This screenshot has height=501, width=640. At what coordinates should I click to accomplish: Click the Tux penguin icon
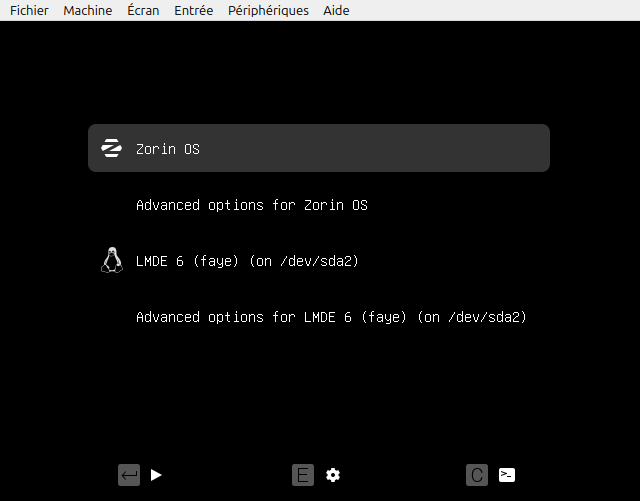click(x=111, y=260)
